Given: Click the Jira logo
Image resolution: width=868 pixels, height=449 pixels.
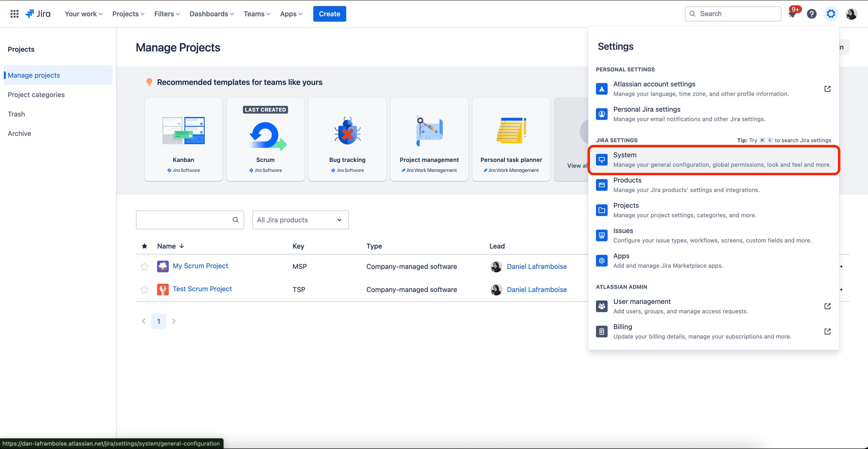Looking at the screenshot, I should click(x=38, y=14).
